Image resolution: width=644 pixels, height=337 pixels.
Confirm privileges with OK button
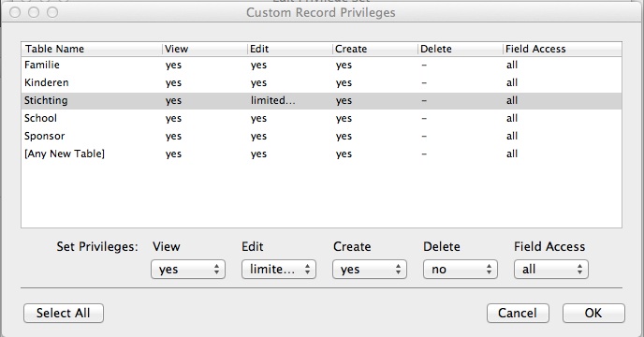[593, 314]
